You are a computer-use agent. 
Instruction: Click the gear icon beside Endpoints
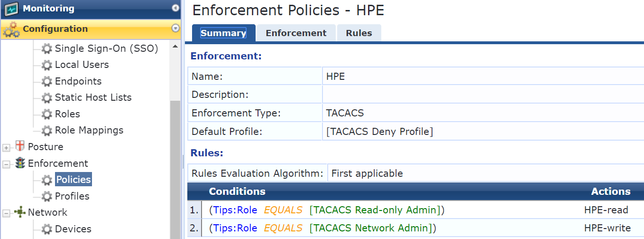coord(46,81)
